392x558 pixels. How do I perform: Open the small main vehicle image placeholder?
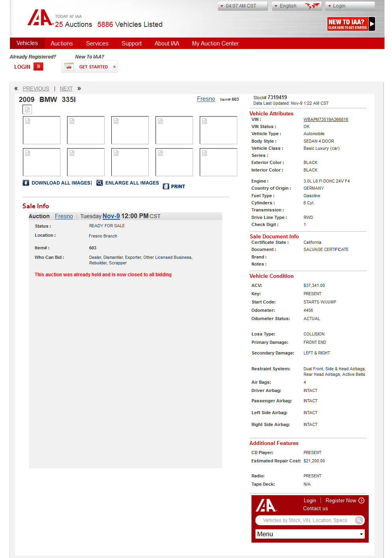[x=27, y=109]
